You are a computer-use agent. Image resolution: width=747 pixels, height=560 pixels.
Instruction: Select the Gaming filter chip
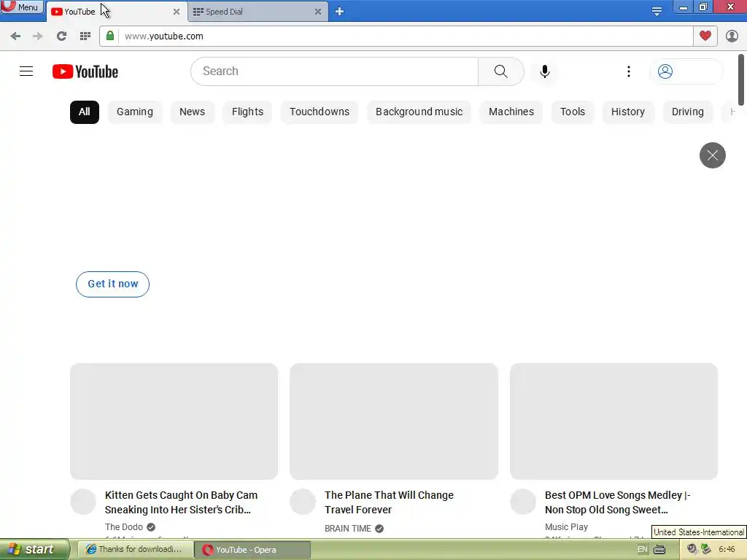tap(135, 112)
